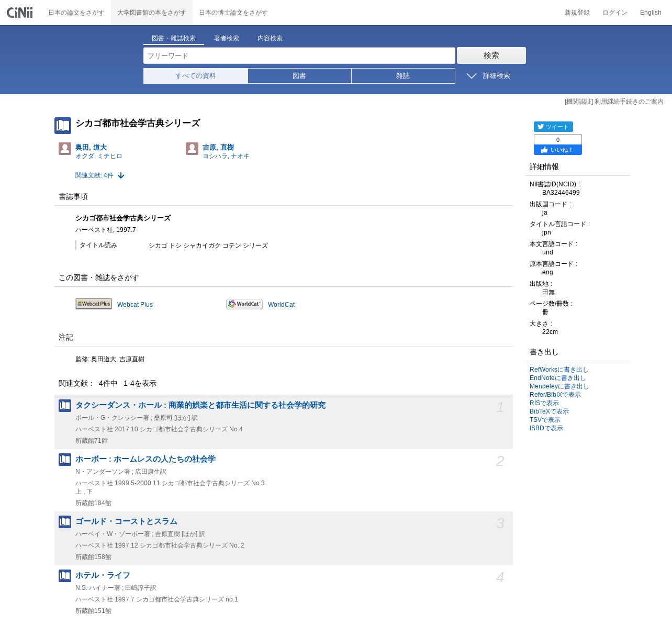Open ホーボー : ホームレスの人たちの社会学 link

point(145,459)
